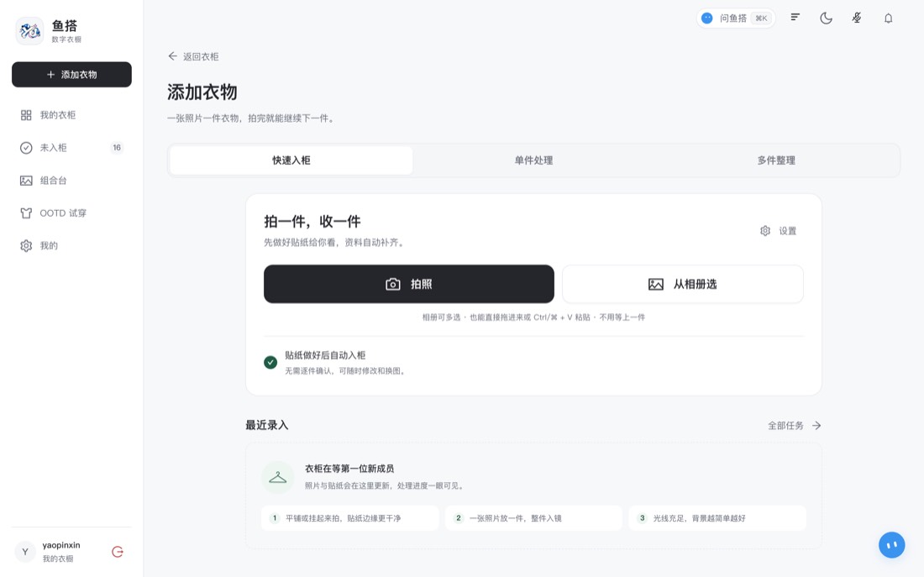Click the hanger icon in the empty state
Image resolution: width=924 pixels, height=577 pixels.
point(277,477)
